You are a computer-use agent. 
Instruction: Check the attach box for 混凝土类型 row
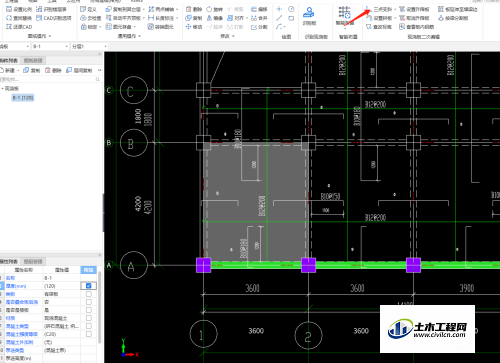pos(88,326)
